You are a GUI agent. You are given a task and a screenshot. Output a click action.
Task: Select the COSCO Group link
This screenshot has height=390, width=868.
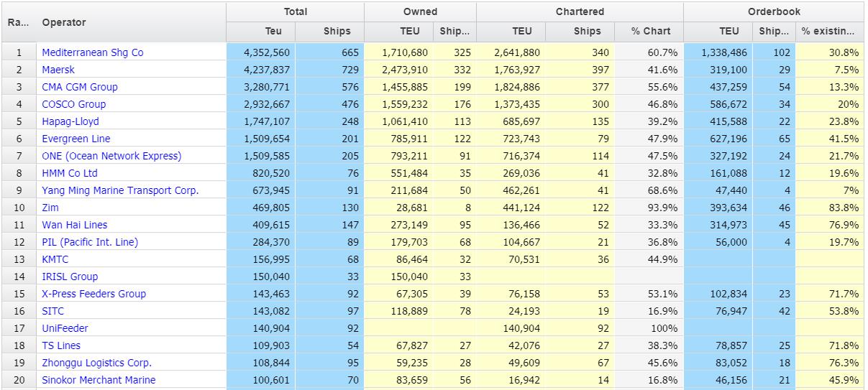73,104
